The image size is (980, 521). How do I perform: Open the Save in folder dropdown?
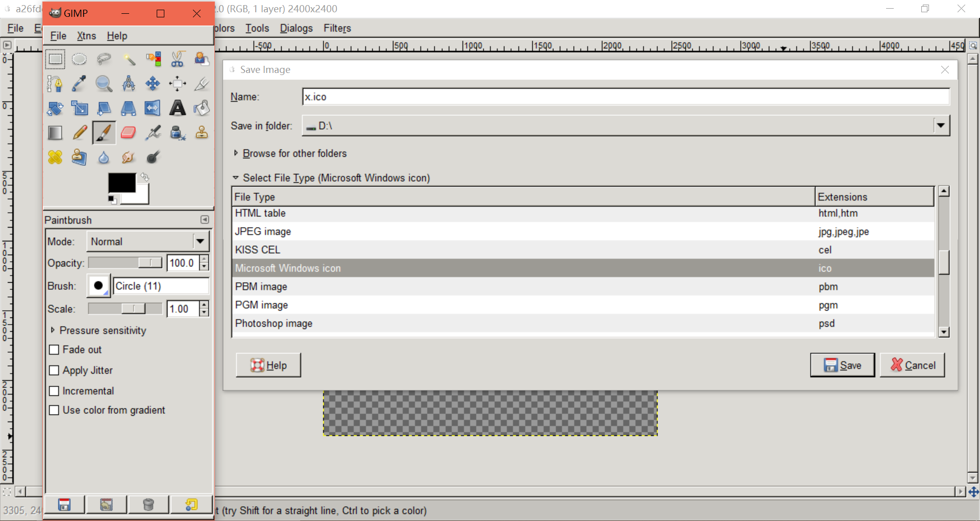pos(940,126)
